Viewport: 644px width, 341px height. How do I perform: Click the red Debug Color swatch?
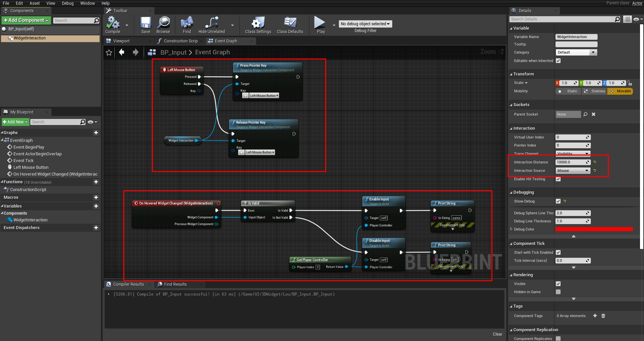594,229
